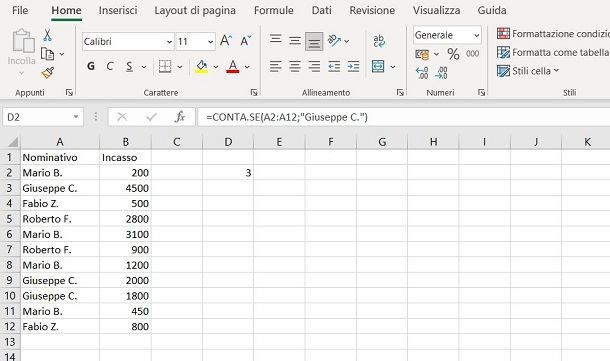The width and height of the screenshot is (610, 361).
Task: Click the Formattazione condizionale button
Action: click(553, 34)
